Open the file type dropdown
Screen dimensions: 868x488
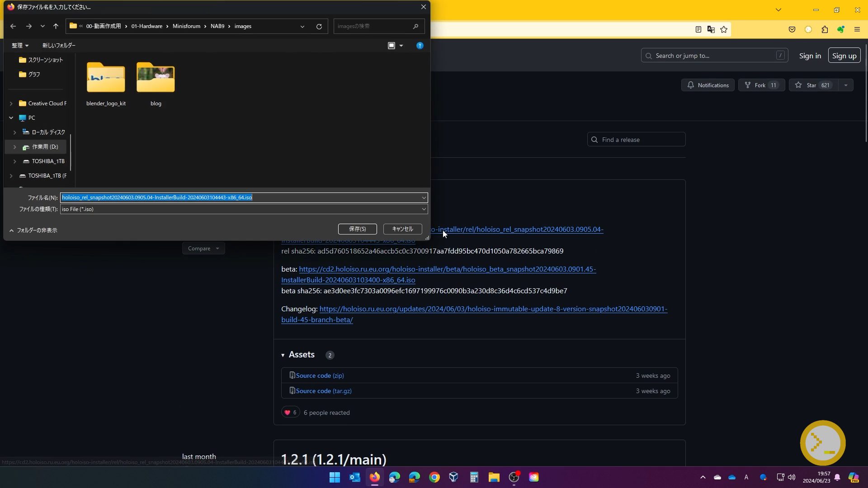(x=424, y=209)
